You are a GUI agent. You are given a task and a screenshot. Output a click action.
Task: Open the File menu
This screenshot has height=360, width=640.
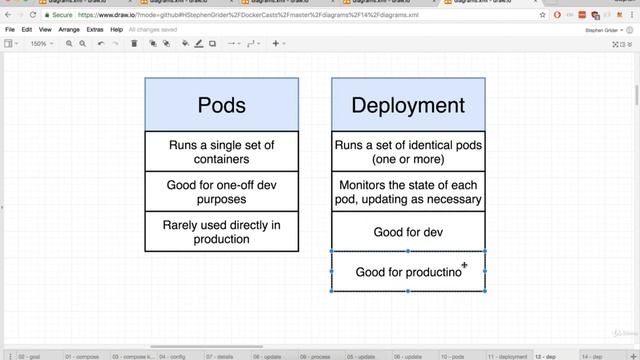tap(10, 30)
